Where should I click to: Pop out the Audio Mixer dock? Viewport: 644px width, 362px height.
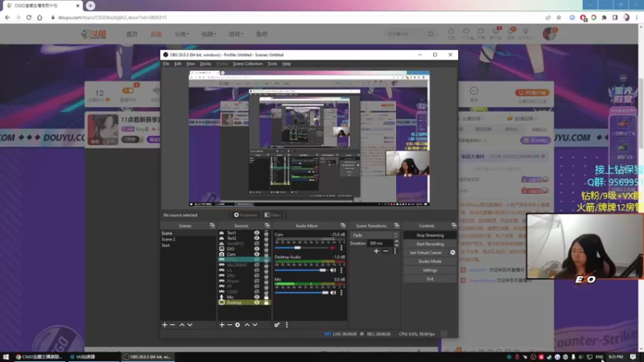pos(343,225)
